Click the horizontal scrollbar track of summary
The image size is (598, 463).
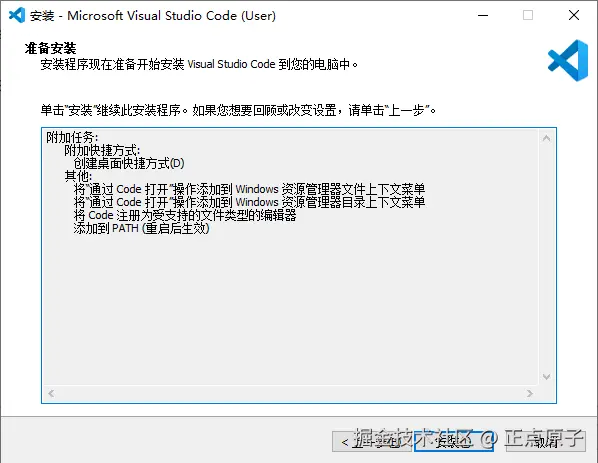290,393
